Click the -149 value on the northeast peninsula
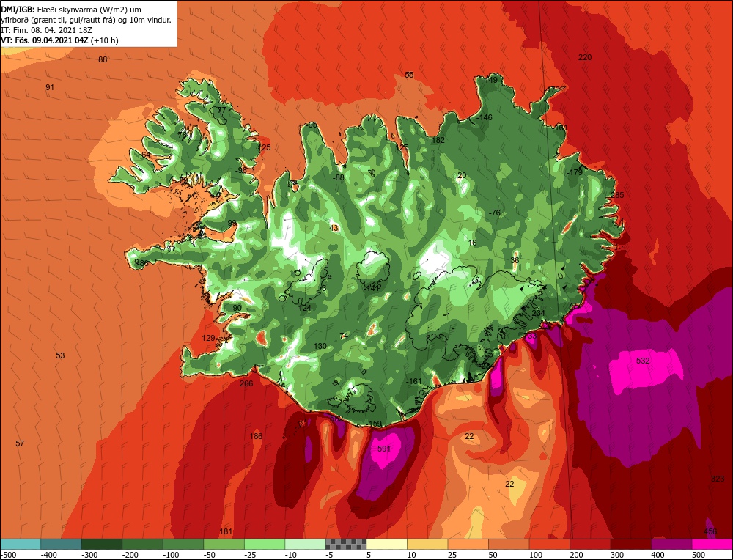Image resolution: width=733 pixels, height=560 pixels. click(x=490, y=81)
